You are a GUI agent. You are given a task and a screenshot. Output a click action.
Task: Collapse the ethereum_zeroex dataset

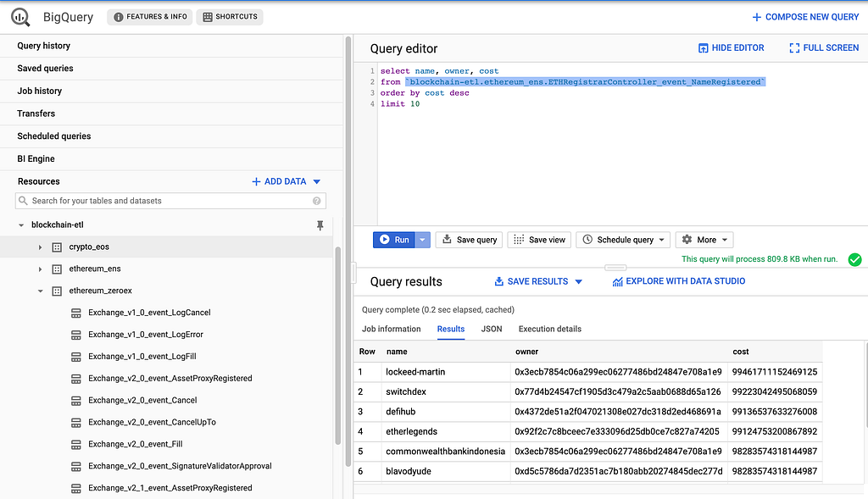(40, 291)
